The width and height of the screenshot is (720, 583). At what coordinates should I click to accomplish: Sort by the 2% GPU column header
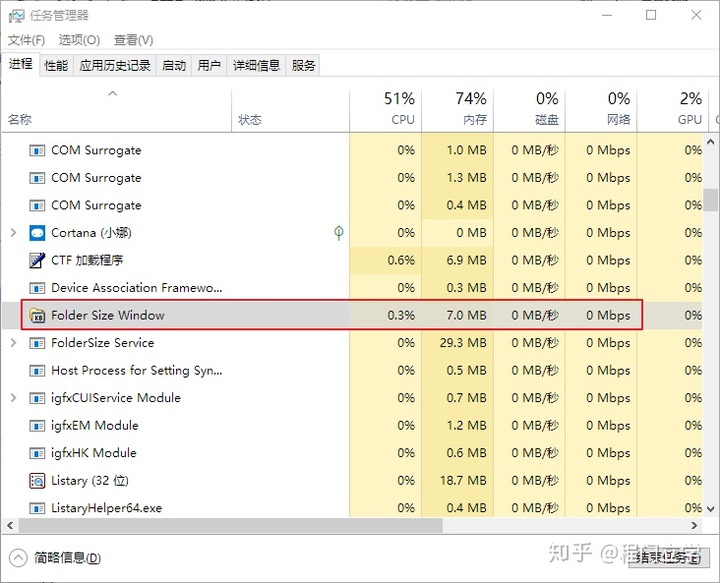pos(673,111)
